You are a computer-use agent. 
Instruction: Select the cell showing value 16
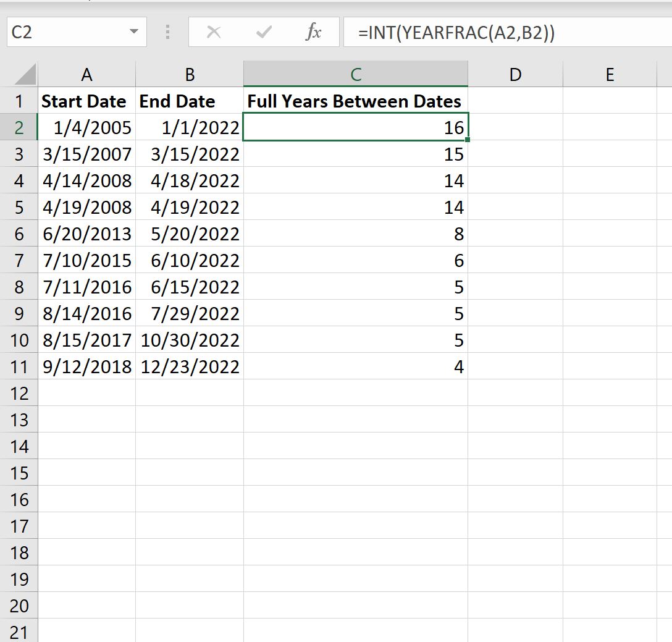point(356,127)
